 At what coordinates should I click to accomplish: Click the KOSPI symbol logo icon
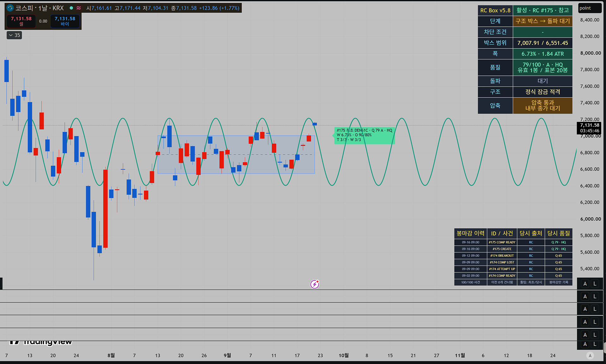[10, 8]
